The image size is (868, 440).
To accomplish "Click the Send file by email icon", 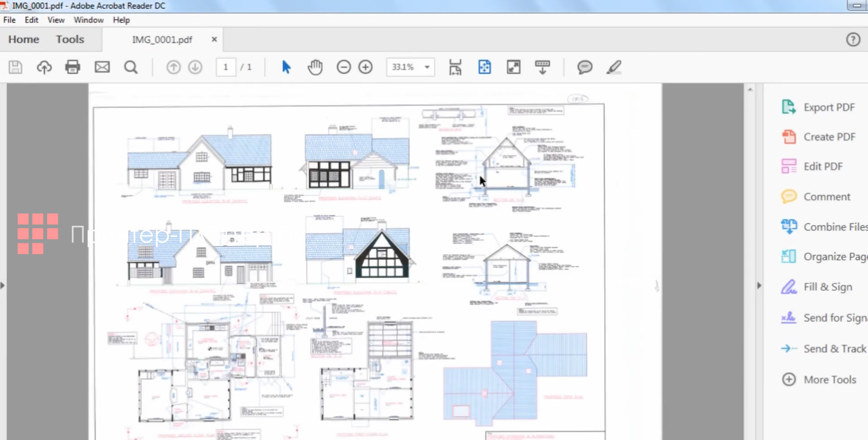I will pos(102,67).
